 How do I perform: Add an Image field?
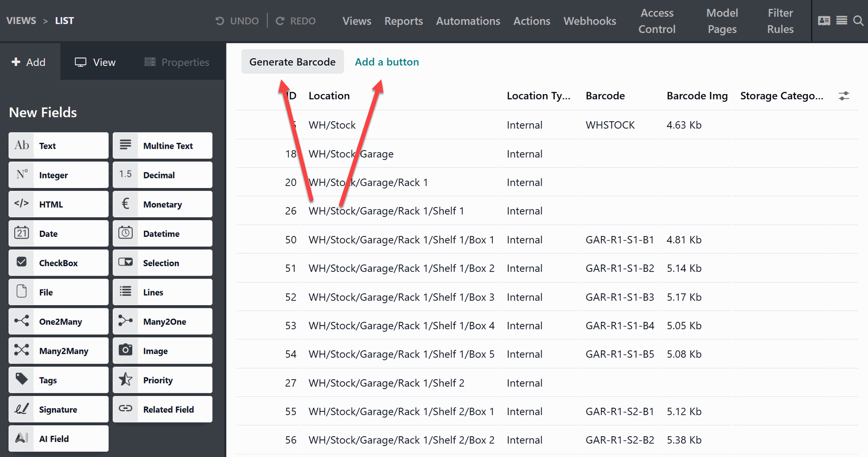(x=162, y=351)
